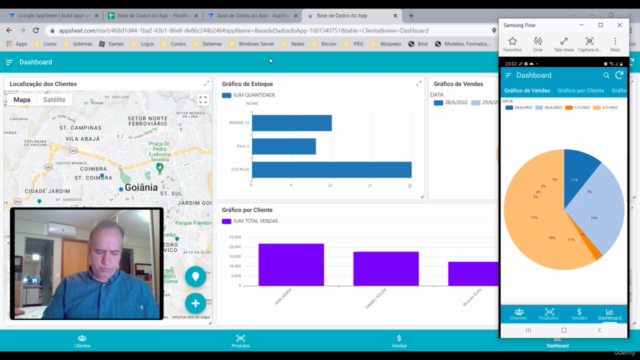This screenshot has height=360, width=640.
Task: Expand the Localização dos Clientes map card
Action: (207, 84)
